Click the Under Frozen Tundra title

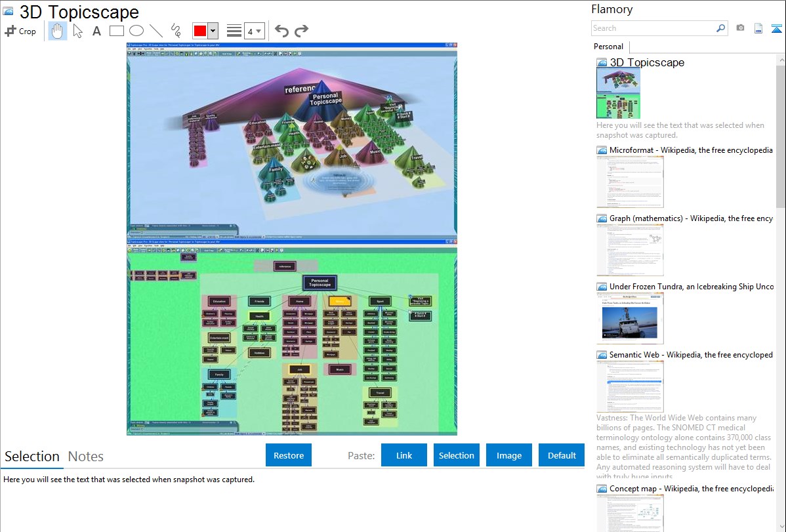pyautogui.click(x=691, y=286)
